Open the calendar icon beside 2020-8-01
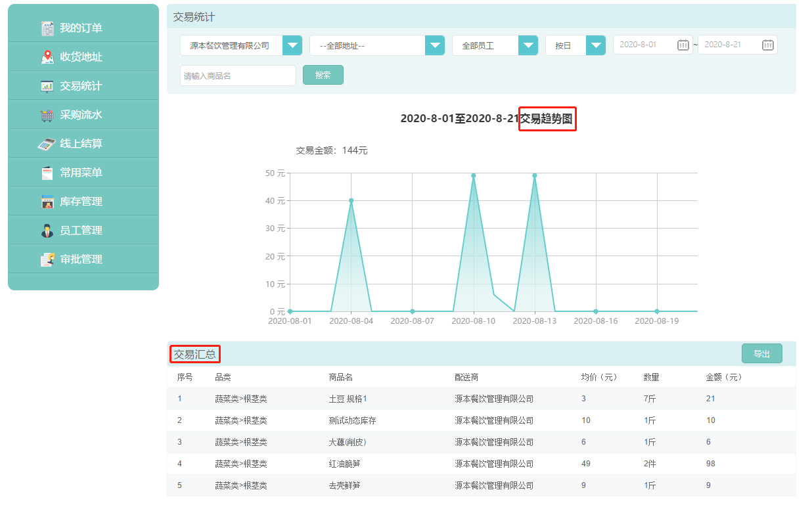Screen dimensions: 812x511 click(683, 45)
